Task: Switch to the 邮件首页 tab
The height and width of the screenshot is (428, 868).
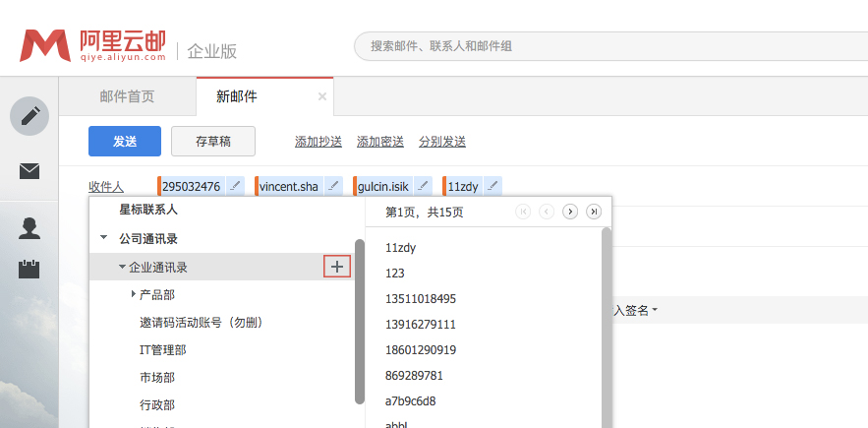Action: [x=127, y=96]
